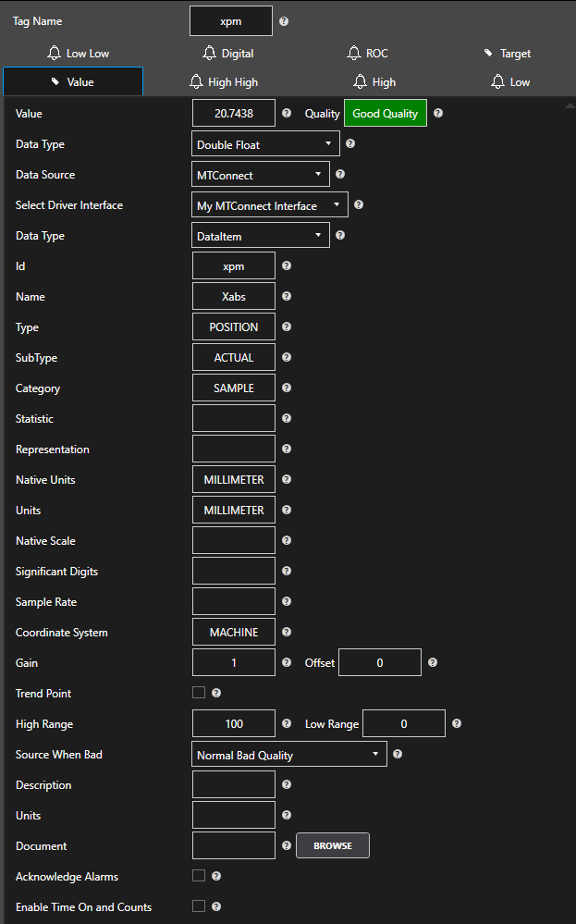The width and height of the screenshot is (576, 924).
Task: Toggle Enable Time On and Counts checkbox
Action: pyautogui.click(x=199, y=906)
